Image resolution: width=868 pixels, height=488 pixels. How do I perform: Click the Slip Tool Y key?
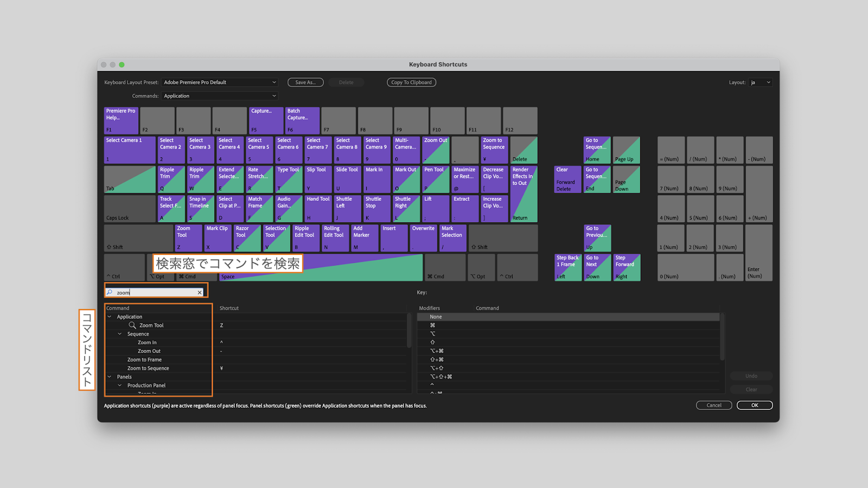tap(318, 179)
